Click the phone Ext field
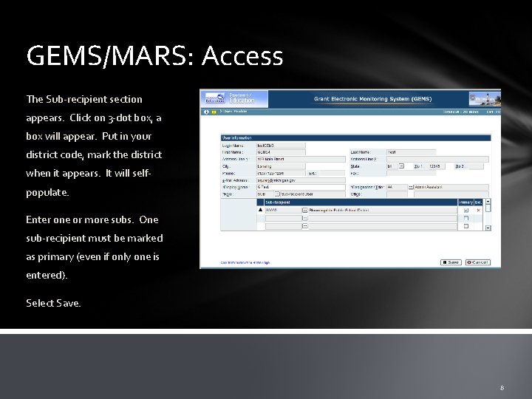 pyautogui.click(x=332, y=174)
